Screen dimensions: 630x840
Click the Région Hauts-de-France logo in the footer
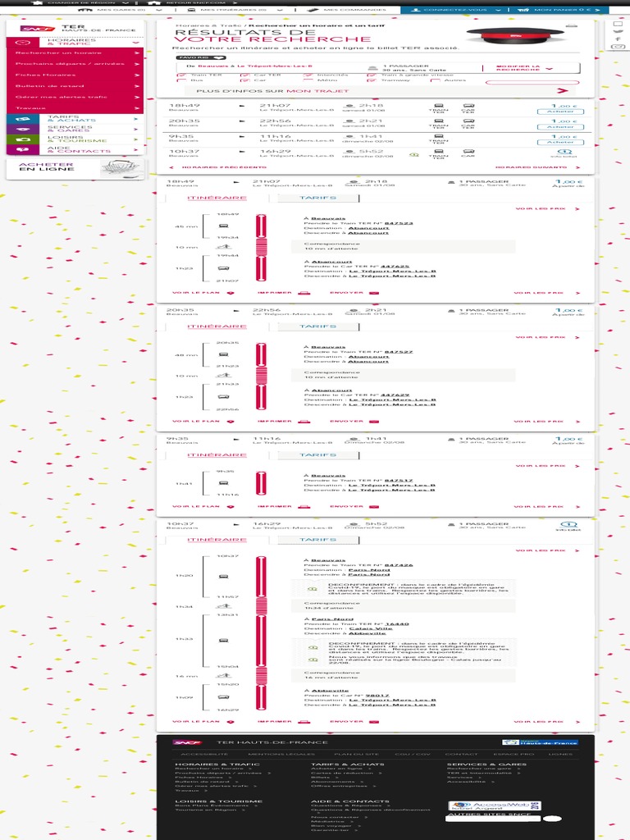click(x=540, y=742)
